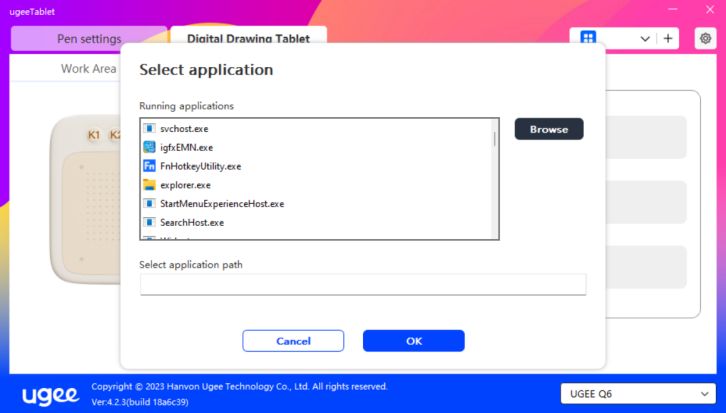726x413 pixels.
Task: Expand the application selector dropdown arrow
Action: pyautogui.click(x=644, y=38)
